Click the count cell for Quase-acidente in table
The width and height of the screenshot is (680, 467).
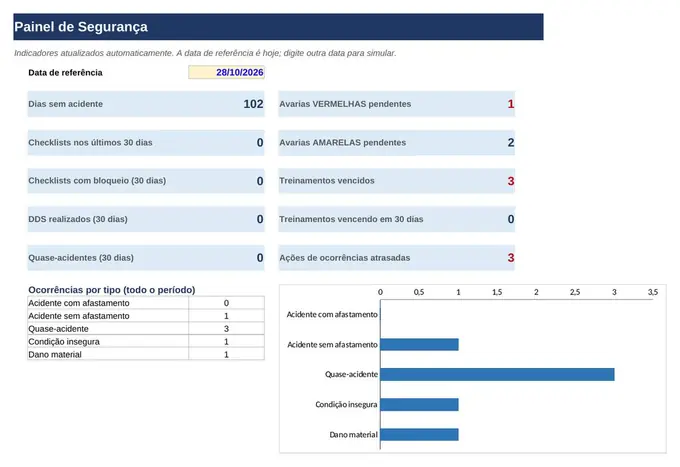tap(226, 329)
